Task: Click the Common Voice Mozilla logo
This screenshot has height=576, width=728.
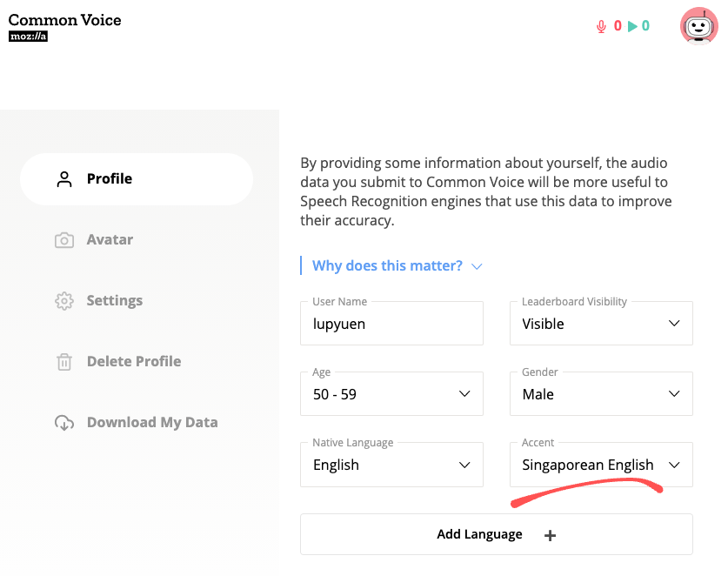Action: click(x=64, y=27)
